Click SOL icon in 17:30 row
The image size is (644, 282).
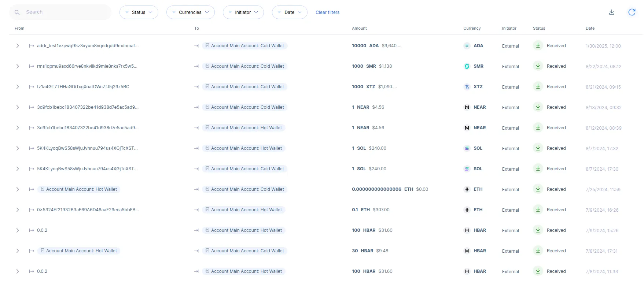pyautogui.click(x=467, y=169)
